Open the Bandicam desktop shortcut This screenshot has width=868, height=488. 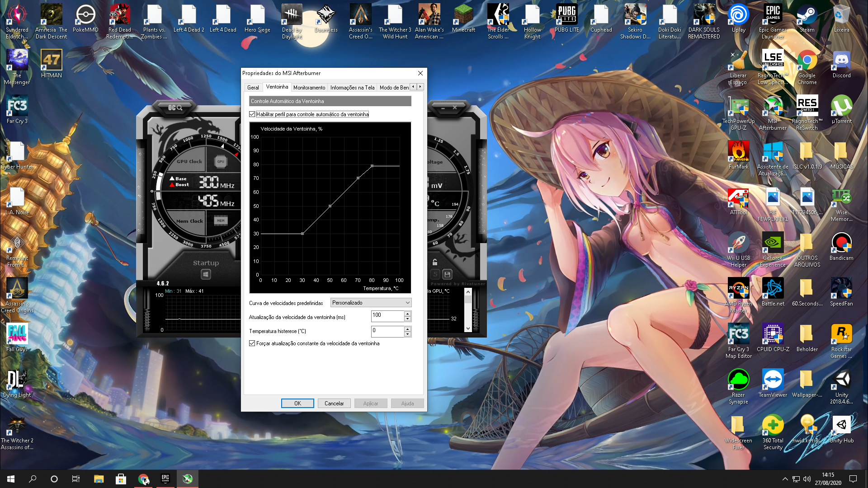pyautogui.click(x=841, y=247)
